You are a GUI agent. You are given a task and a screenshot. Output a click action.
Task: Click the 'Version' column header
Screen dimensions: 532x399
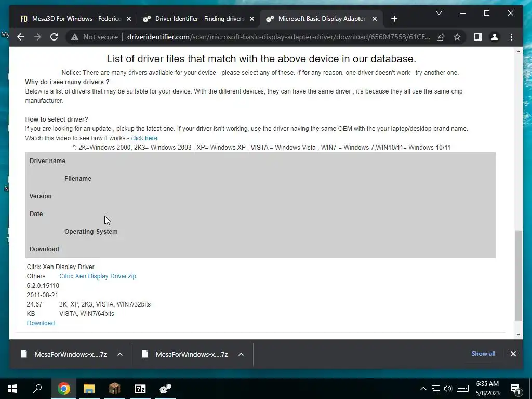point(41,196)
